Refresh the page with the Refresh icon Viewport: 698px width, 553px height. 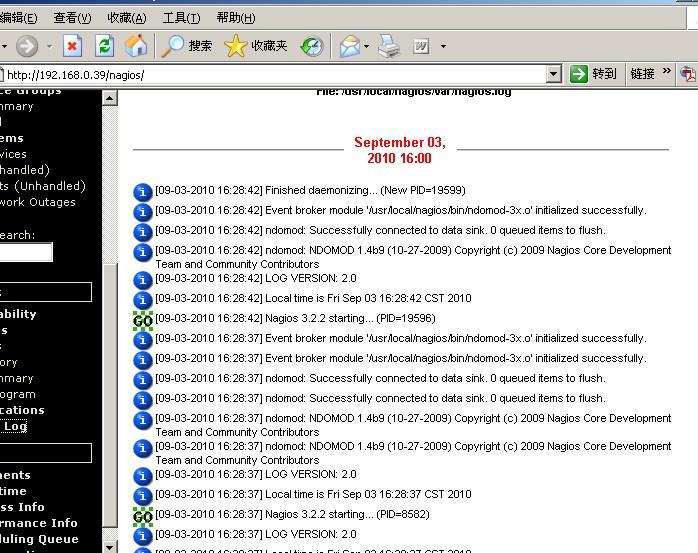(x=105, y=45)
